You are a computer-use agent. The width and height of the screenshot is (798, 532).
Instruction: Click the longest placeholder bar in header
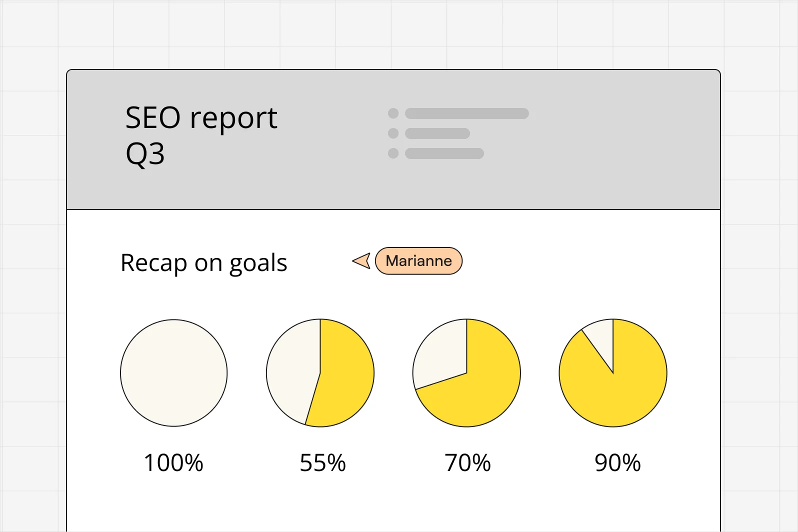click(x=467, y=113)
